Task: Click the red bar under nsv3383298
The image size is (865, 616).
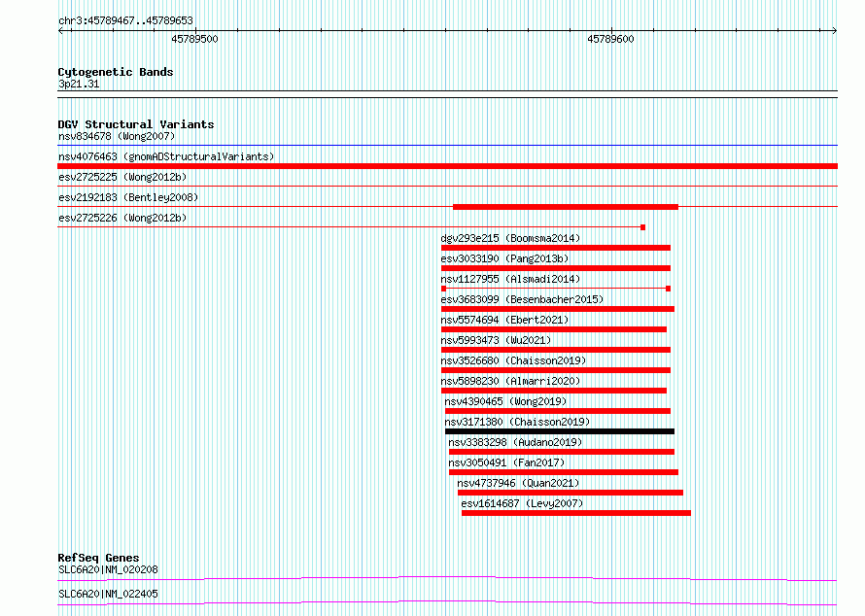Action: [562, 452]
